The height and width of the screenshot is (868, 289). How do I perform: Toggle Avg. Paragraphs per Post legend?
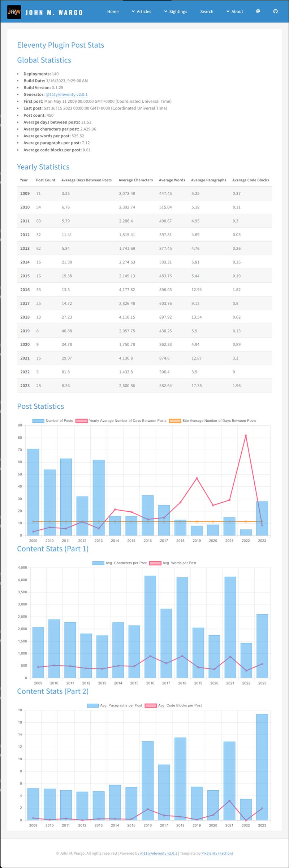(x=115, y=705)
